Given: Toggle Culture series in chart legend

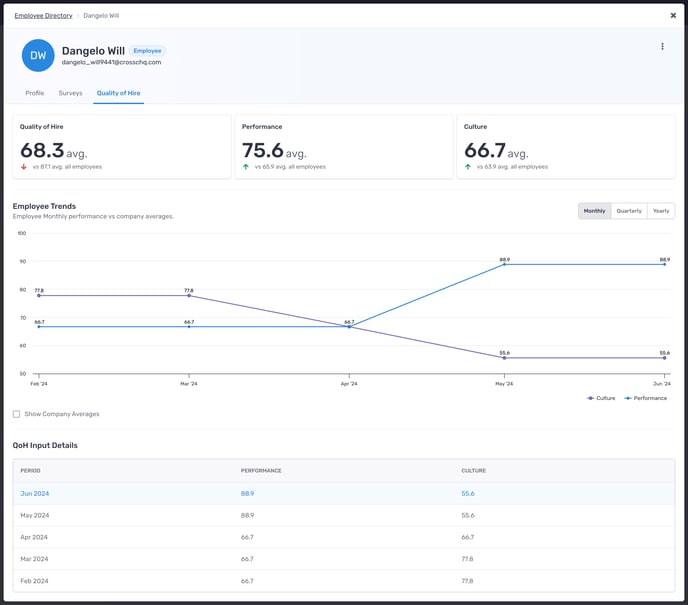Looking at the screenshot, I should click(601, 398).
